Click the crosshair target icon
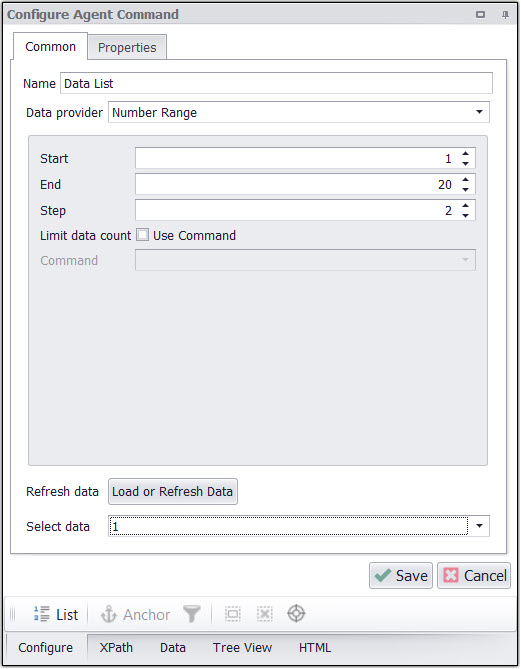Viewport: 521px width, 669px height. point(296,614)
